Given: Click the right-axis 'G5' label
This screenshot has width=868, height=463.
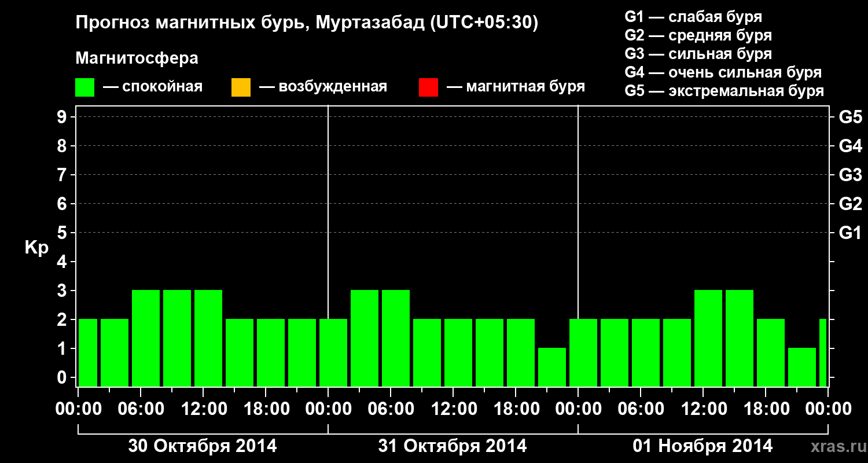Looking at the screenshot, I should [850, 117].
